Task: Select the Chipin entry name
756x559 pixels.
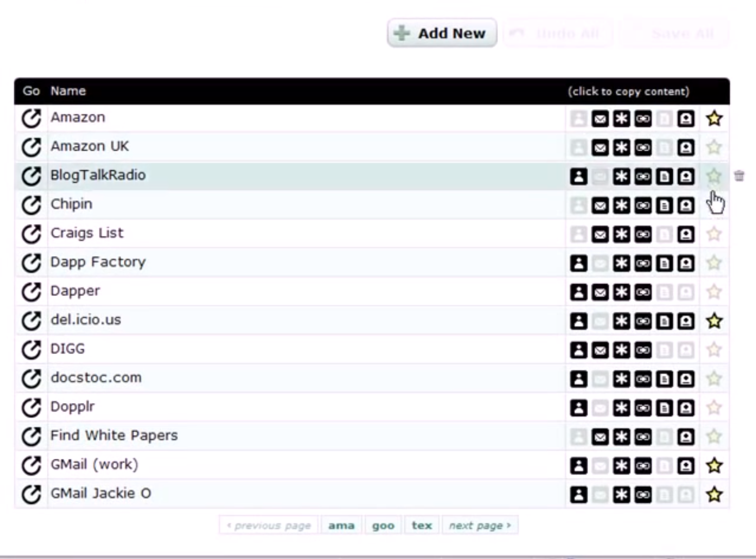Action: 71,204
